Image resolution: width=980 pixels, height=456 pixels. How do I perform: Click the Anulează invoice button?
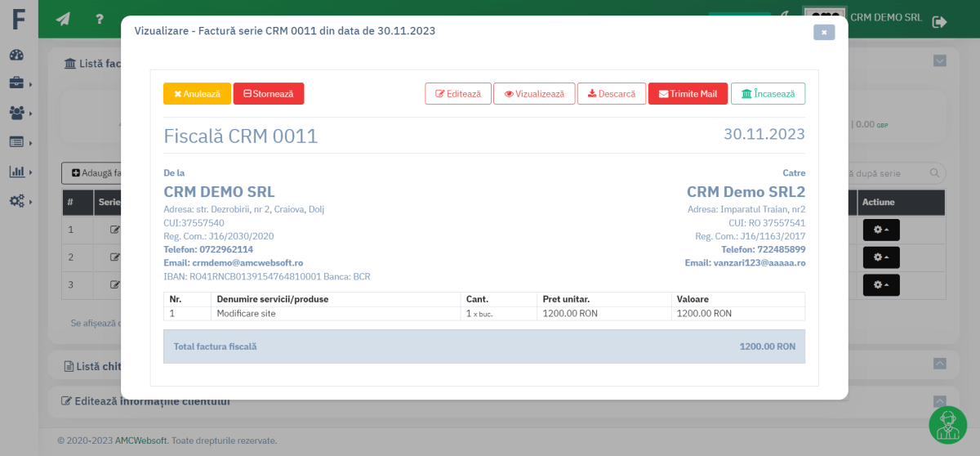pos(197,94)
